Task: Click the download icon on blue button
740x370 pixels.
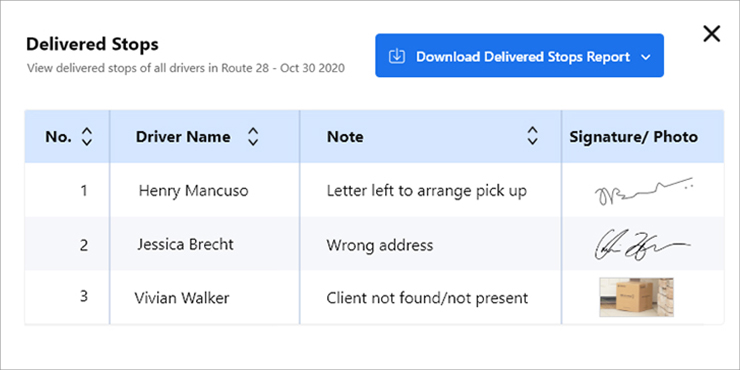Action: tap(397, 57)
